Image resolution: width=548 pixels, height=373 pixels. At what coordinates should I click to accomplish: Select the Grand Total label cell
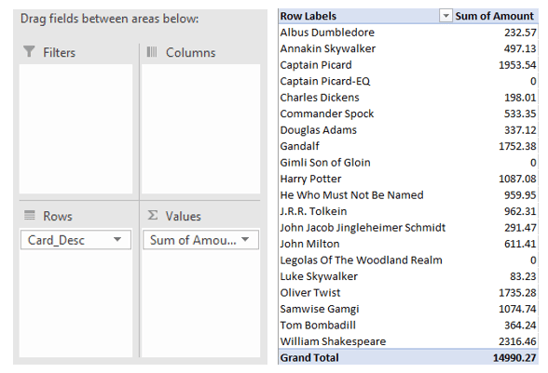(309, 357)
